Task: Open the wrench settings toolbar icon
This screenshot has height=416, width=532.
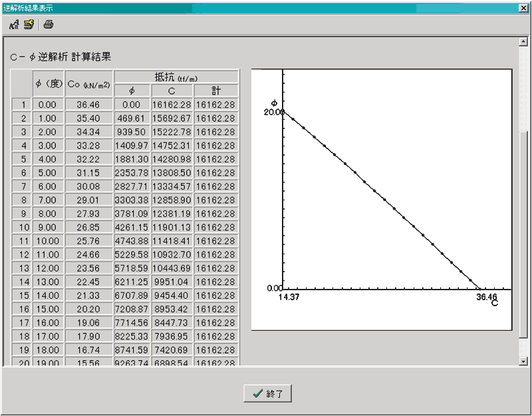Action: (x=29, y=25)
